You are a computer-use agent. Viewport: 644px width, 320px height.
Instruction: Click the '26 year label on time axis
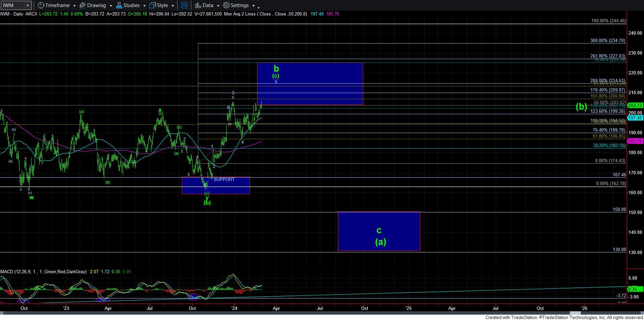tap(584, 308)
